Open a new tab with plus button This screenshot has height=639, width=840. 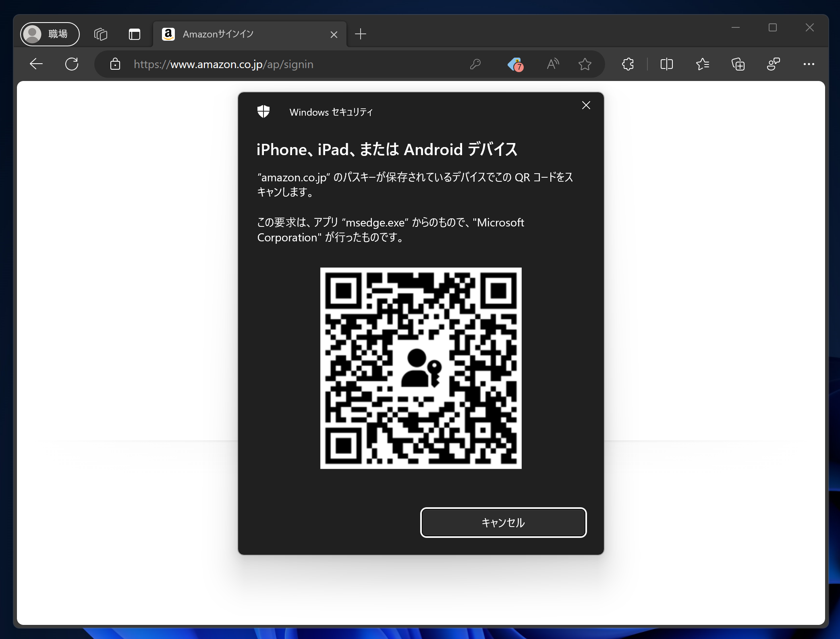point(361,34)
